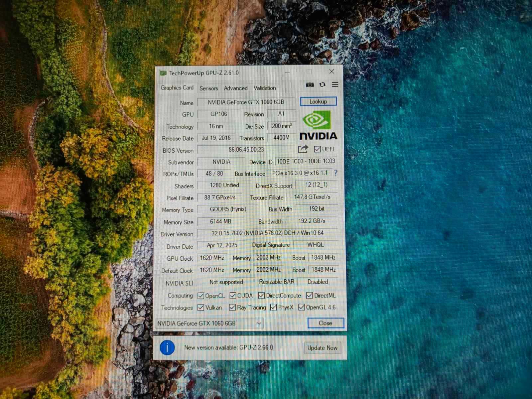Click the Resizable BAR Disabled value

click(318, 282)
